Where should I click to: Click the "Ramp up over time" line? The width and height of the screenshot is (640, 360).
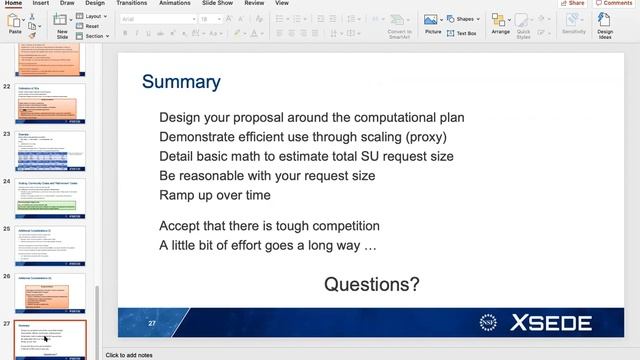(x=215, y=195)
